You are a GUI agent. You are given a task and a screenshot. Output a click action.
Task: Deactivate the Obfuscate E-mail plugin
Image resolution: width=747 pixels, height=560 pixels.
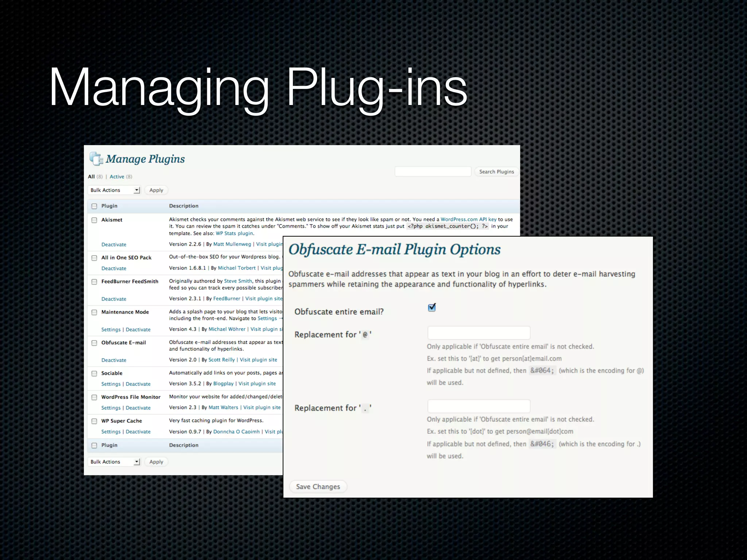(114, 360)
